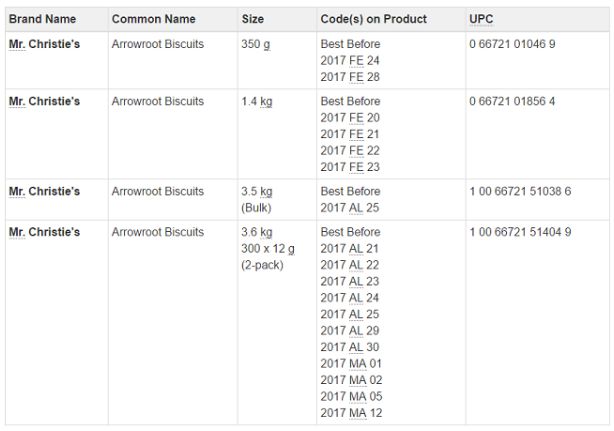Select UPC 1 00 66721 51404 9
Image resolution: width=614 pixels, height=431 pixels.
(520, 232)
